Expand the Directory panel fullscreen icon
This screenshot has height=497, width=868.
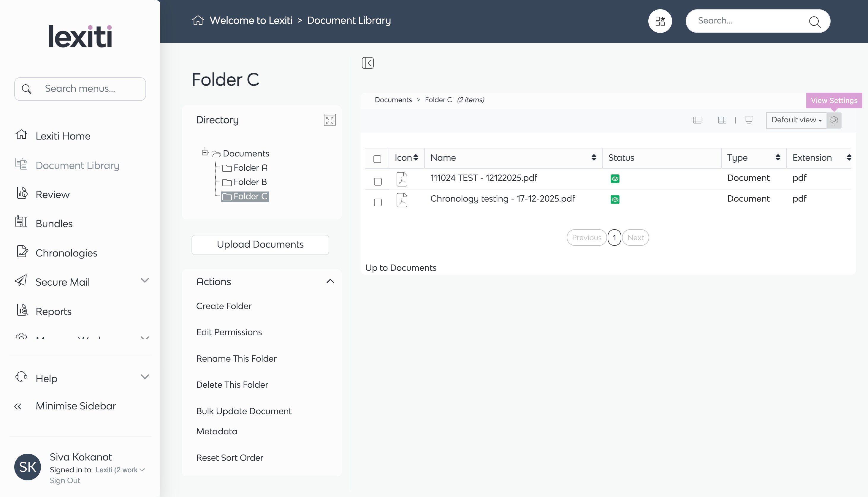pos(329,120)
